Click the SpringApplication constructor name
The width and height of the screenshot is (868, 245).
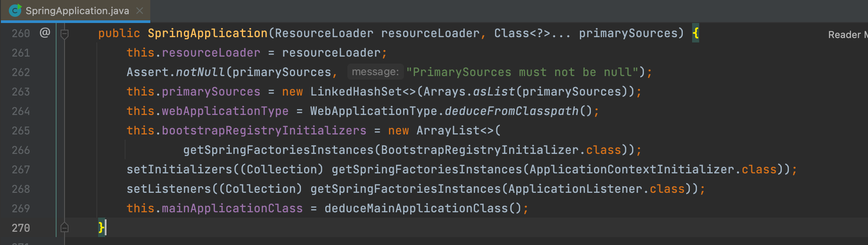(208, 33)
